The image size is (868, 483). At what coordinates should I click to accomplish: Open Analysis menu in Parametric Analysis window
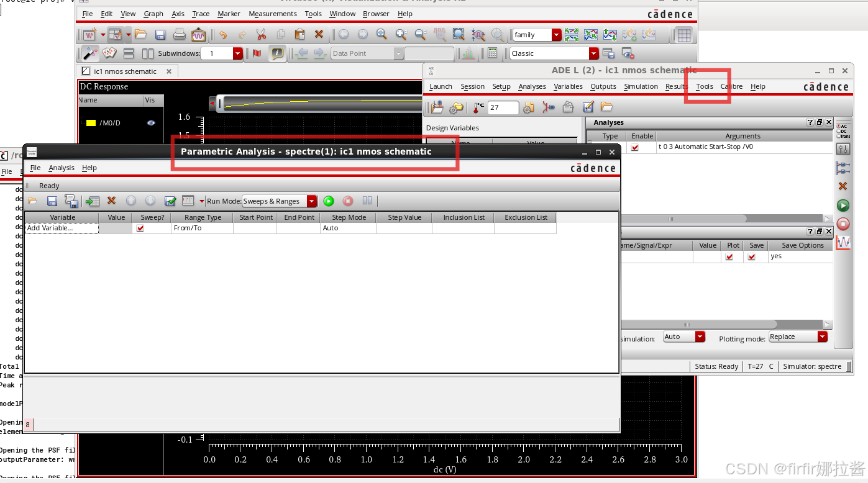click(x=62, y=168)
